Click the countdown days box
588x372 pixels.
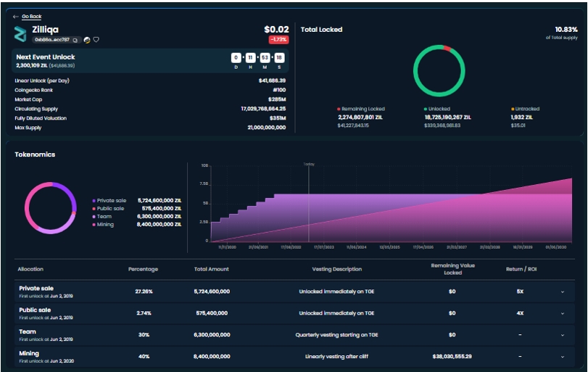(236, 58)
